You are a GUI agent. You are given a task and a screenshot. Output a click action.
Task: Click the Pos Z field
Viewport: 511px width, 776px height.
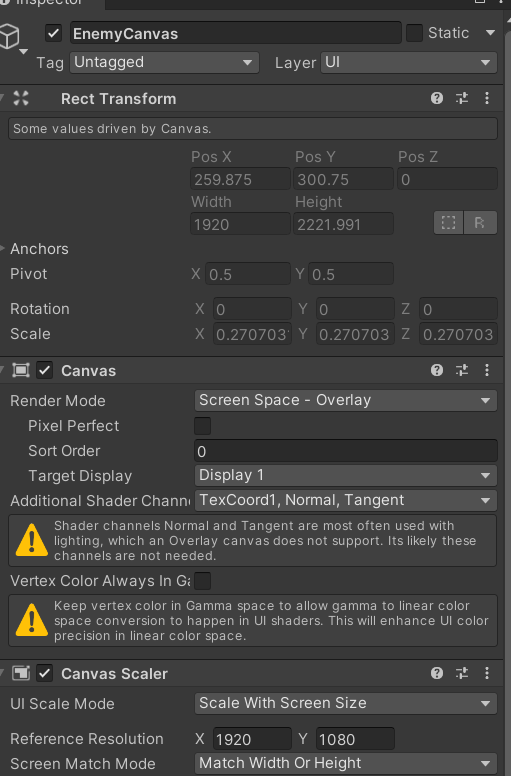447,179
